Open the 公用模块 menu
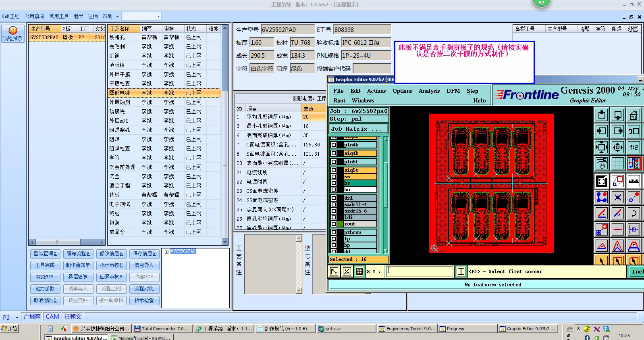644x340 pixels. [35, 16]
